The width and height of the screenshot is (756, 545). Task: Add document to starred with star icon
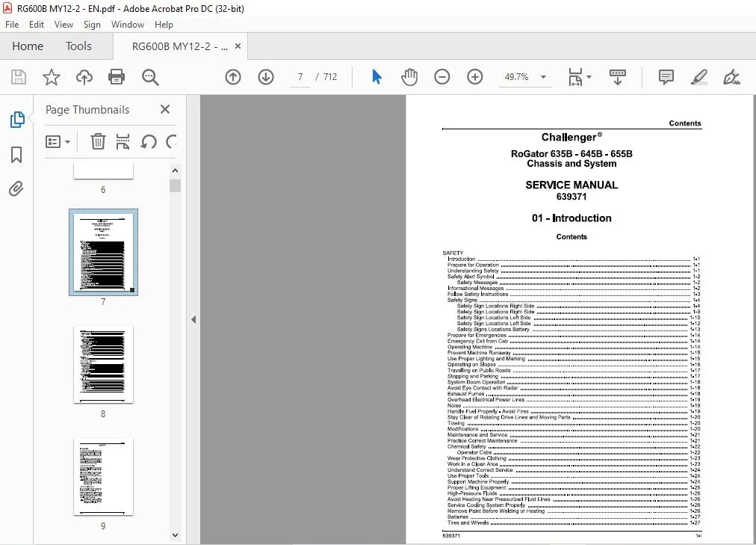point(51,77)
